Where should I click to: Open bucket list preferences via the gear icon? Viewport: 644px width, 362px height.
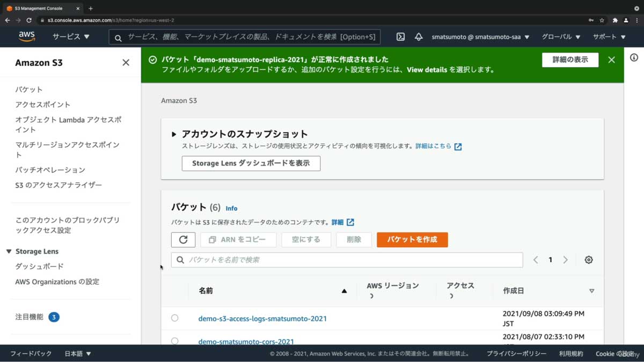click(x=588, y=260)
